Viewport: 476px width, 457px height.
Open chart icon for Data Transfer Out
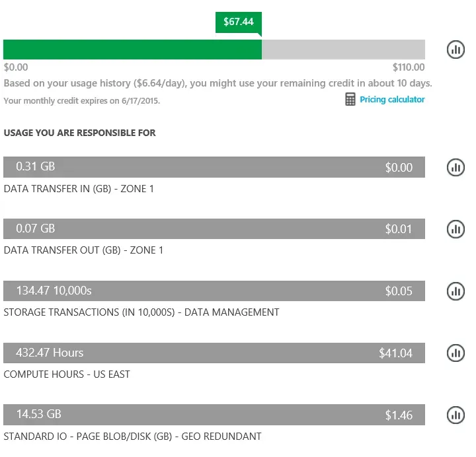456,229
